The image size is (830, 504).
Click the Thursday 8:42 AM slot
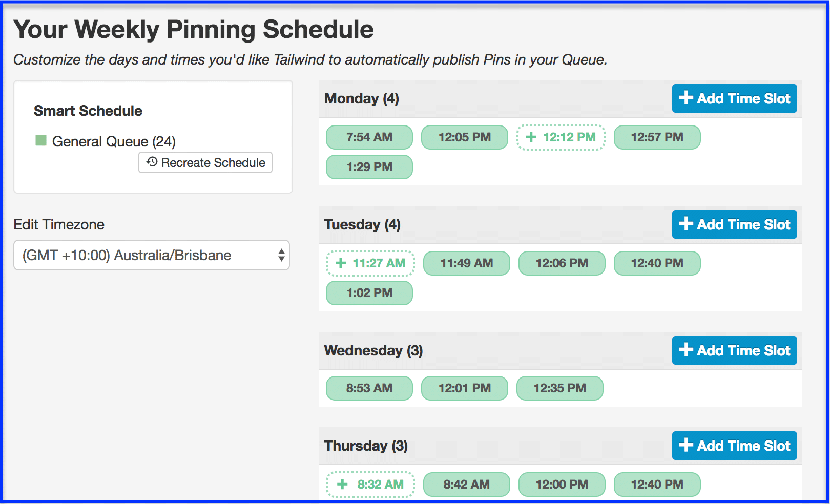pos(467,485)
